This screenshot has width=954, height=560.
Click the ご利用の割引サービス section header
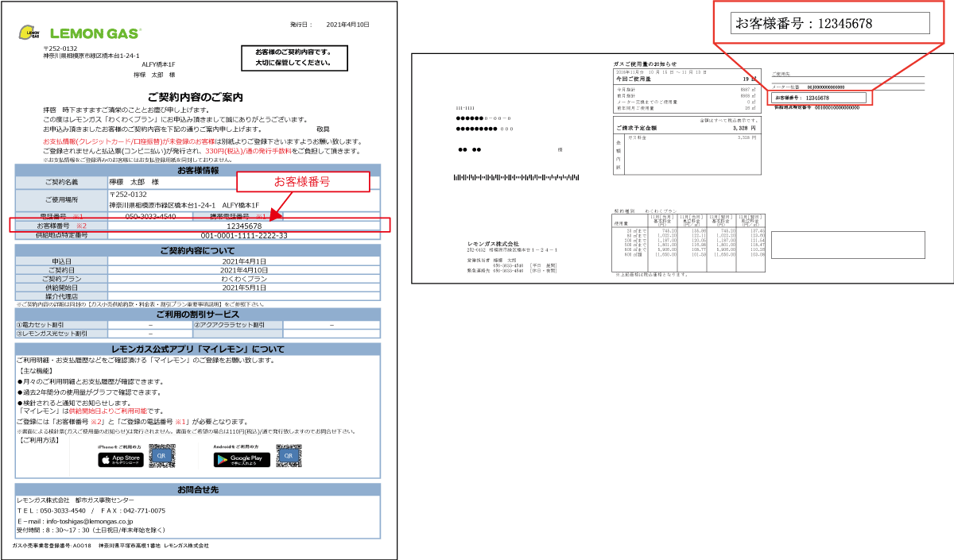[x=198, y=314]
